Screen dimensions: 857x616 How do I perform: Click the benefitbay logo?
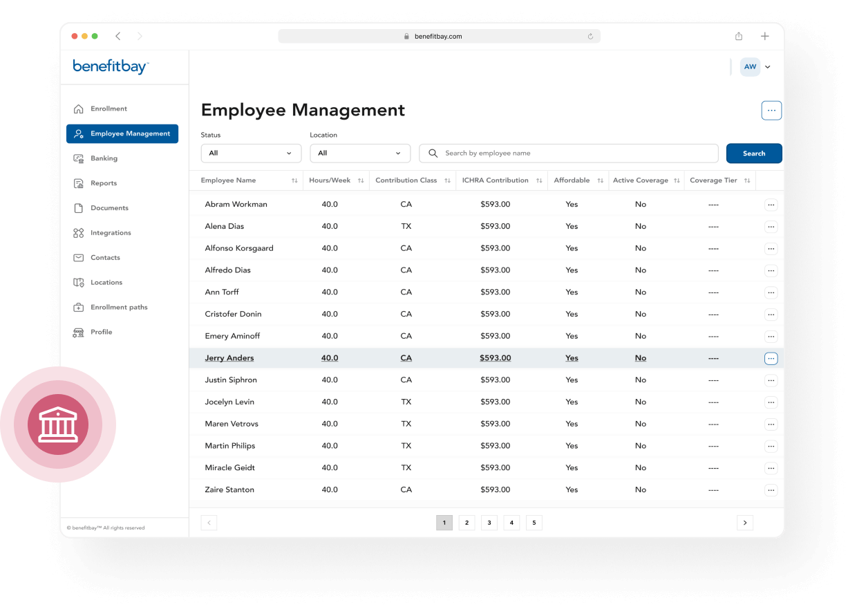tap(111, 66)
